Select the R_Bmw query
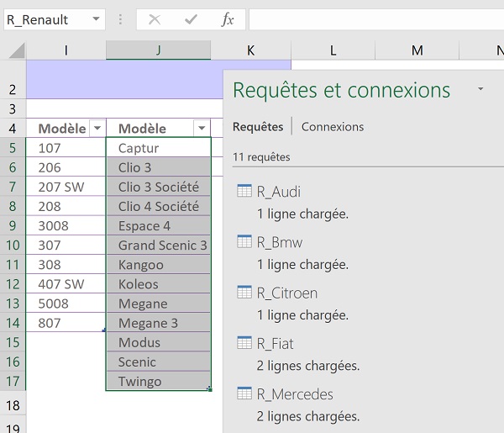This screenshot has width=504, height=433. pos(280,242)
